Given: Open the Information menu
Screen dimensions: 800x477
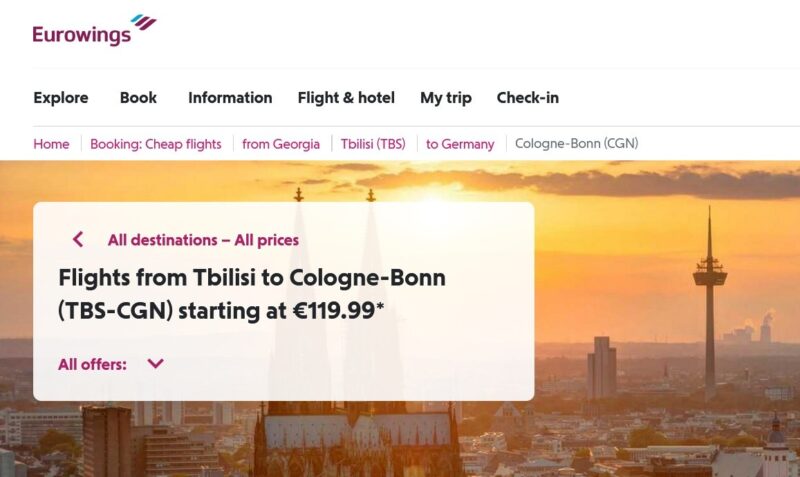Looking at the screenshot, I should click(230, 98).
